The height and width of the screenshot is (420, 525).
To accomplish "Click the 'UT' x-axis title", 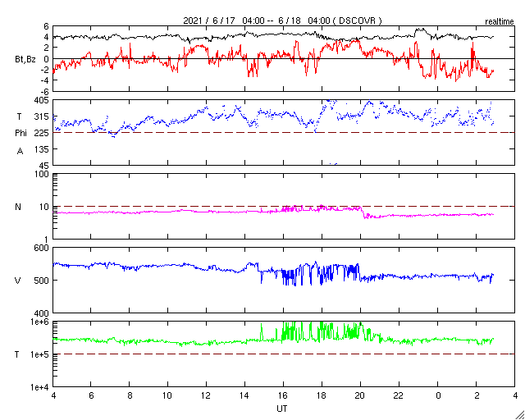I will [281, 409].
